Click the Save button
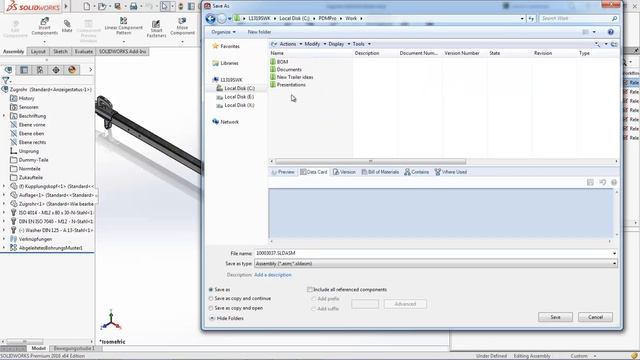 [x=555, y=317]
